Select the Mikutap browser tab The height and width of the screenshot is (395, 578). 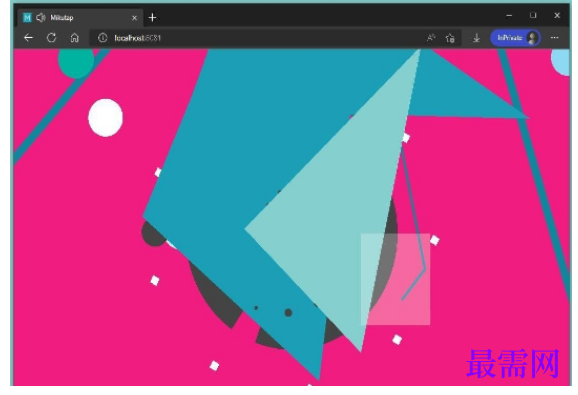tap(80, 17)
